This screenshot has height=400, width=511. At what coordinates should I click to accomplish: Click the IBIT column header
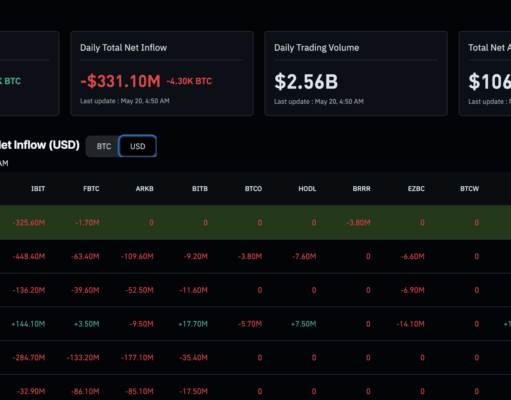coord(38,189)
